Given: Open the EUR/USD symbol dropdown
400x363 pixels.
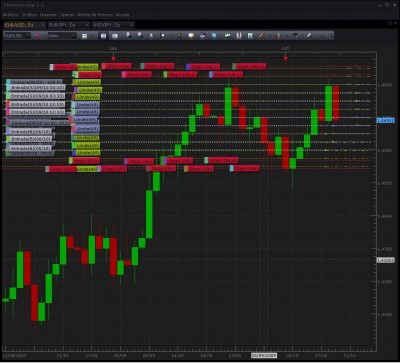Looking at the screenshot, I should (x=17, y=36).
